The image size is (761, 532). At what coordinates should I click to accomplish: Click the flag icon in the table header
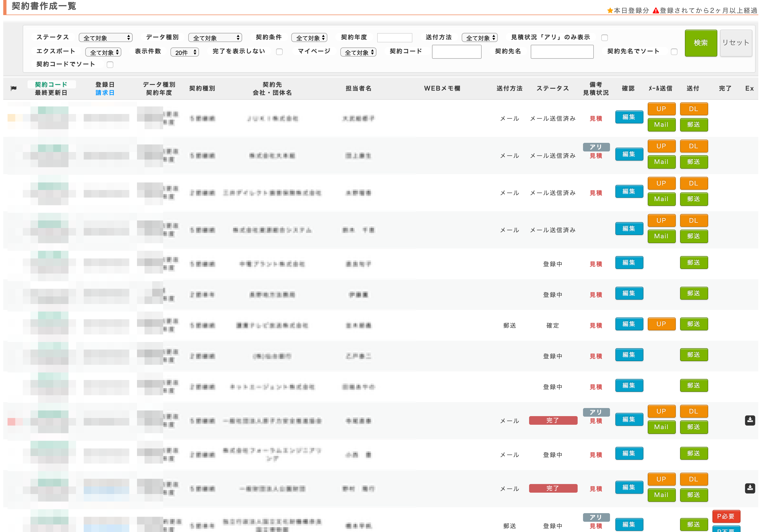(13, 88)
